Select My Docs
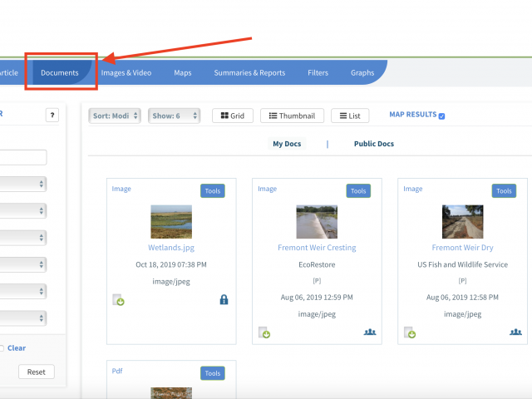Viewport: 532px width, 399px height. pos(287,144)
